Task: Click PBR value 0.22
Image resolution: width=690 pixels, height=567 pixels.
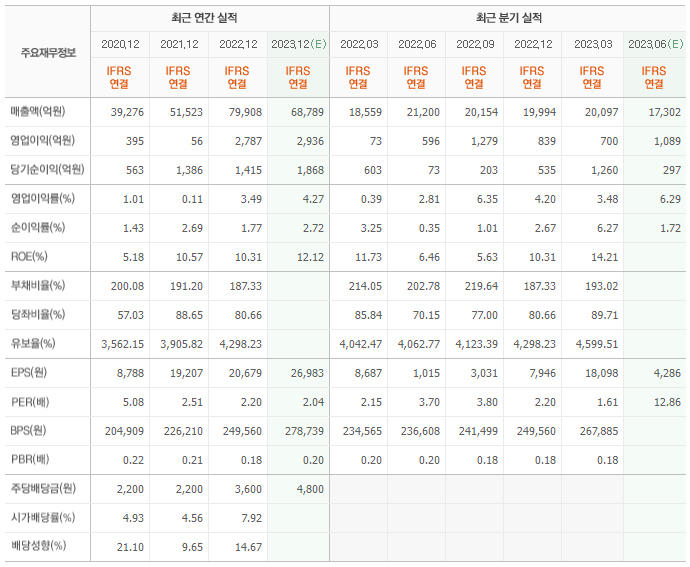Action: (133, 460)
